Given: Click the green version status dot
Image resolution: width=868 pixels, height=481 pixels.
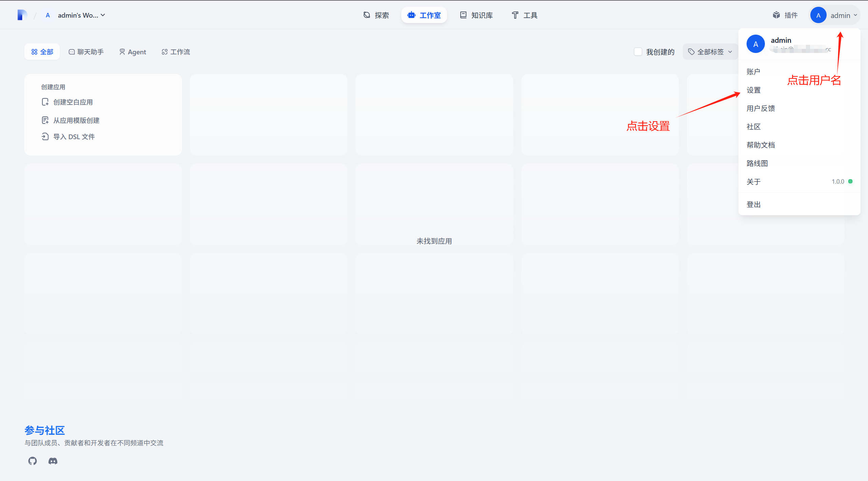Looking at the screenshot, I should (x=850, y=181).
